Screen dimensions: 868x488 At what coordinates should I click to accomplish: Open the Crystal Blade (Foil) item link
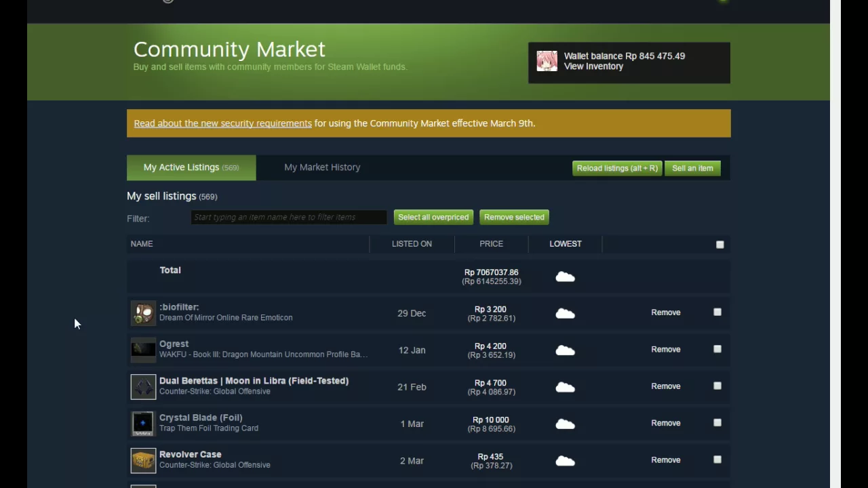tap(201, 418)
